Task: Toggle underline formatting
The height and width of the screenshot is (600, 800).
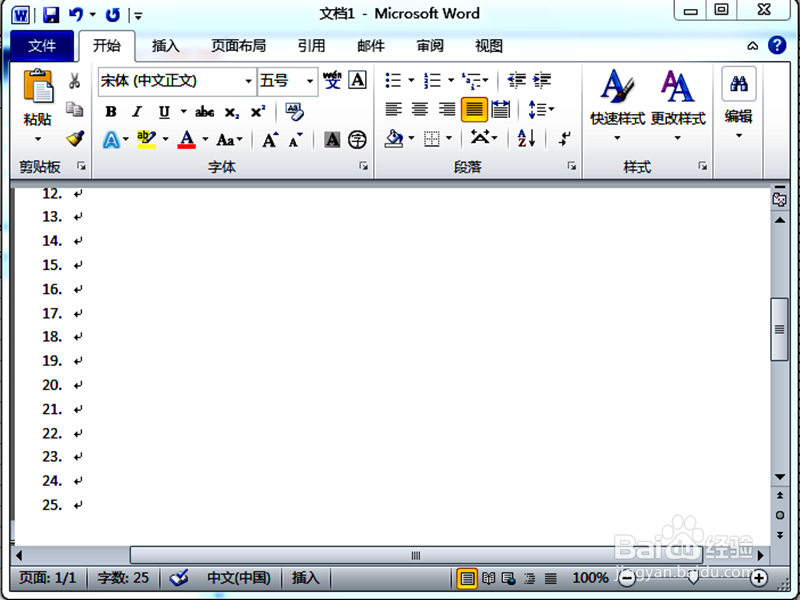Action: tap(162, 111)
